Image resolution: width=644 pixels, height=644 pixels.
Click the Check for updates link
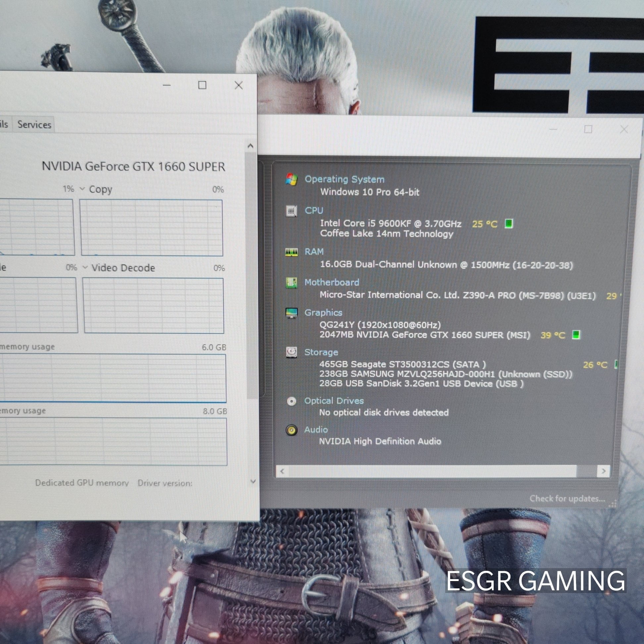click(x=567, y=499)
